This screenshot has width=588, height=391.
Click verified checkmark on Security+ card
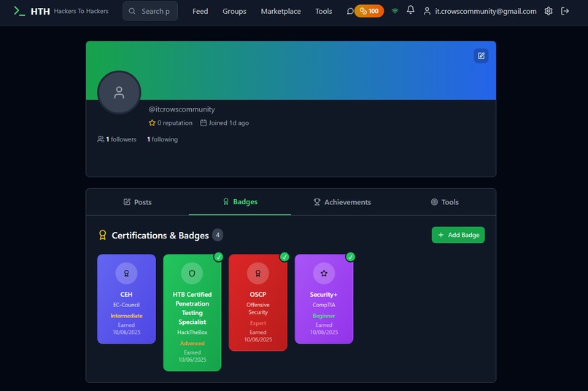[350, 257]
